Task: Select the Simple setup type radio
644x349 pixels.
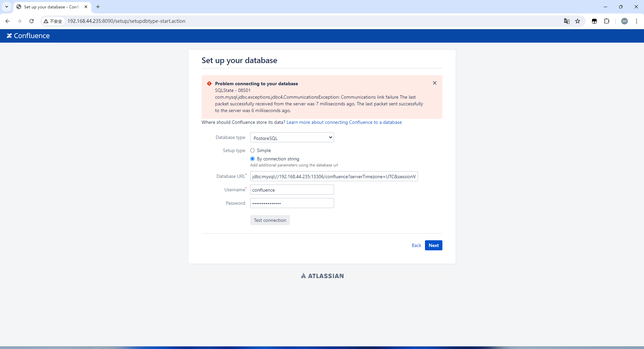Action: 253,150
